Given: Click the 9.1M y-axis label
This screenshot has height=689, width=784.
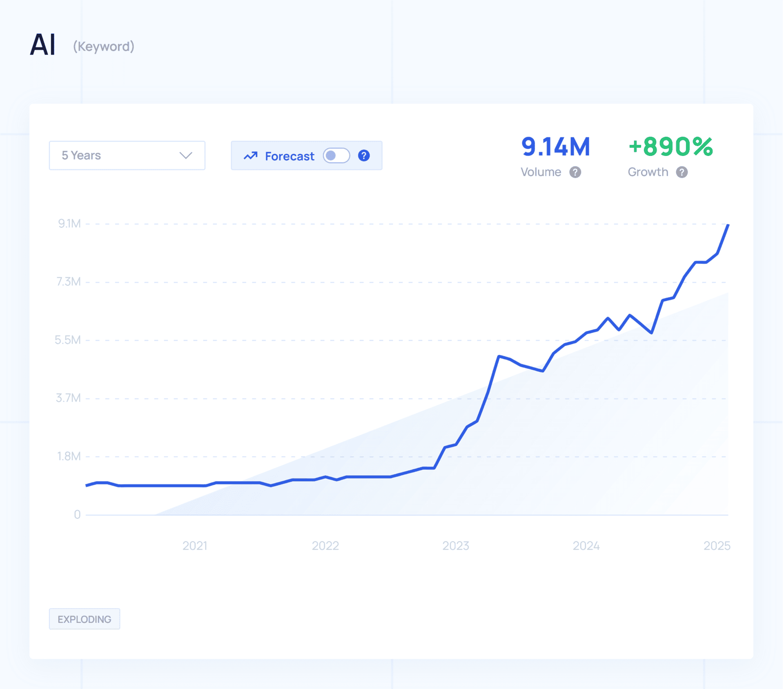Looking at the screenshot, I should [x=69, y=224].
